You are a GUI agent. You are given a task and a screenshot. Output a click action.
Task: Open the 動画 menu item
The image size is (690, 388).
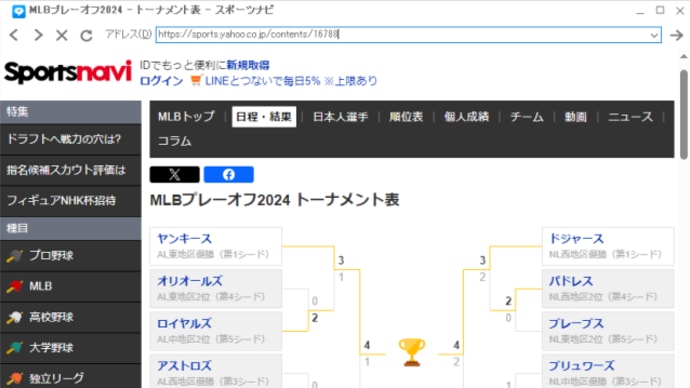[x=576, y=117]
